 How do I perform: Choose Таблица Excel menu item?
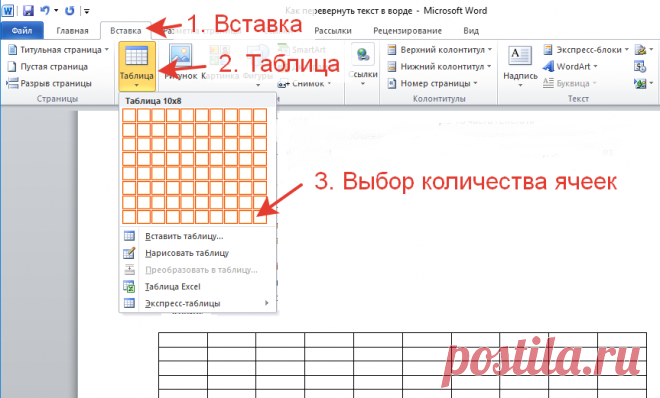click(x=198, y=287)
